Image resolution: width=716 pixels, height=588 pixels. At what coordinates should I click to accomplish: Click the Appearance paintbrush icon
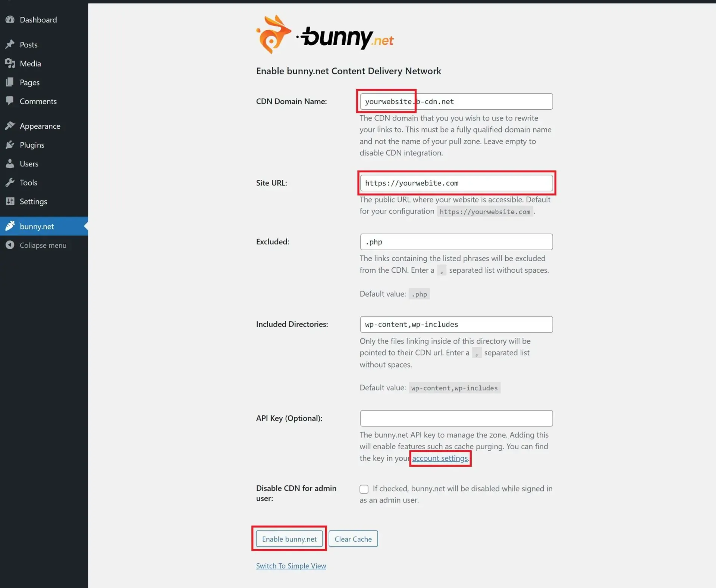click(10, 126)
